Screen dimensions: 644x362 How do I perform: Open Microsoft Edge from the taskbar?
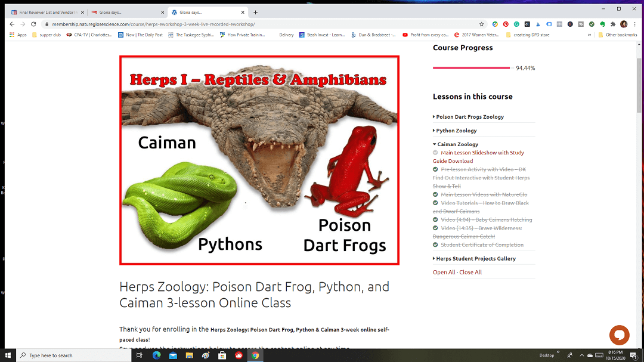pyautogui.click(x=156, y=355)
